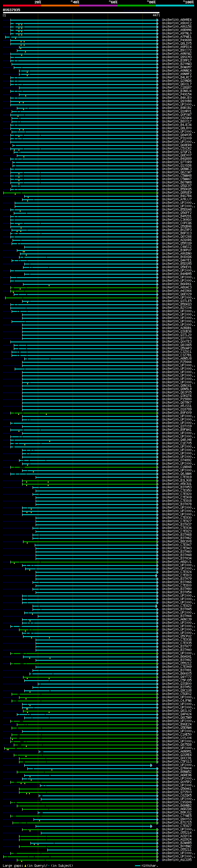Viewport: 197px width, 868px height.
Task: Select hit label UniRef100_P31009
Action: pos(177,139)
